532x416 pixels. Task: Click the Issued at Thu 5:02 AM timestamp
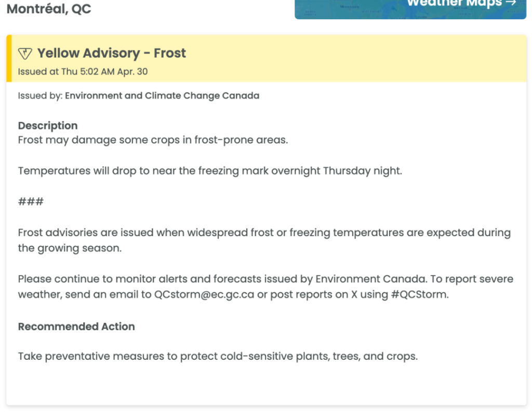83,72
